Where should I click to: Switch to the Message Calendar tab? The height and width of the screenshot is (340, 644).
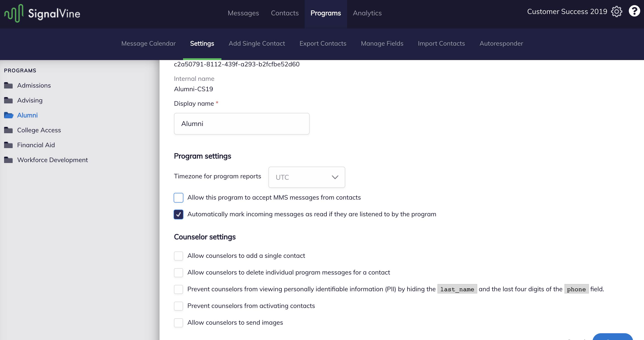click(148, 44)
